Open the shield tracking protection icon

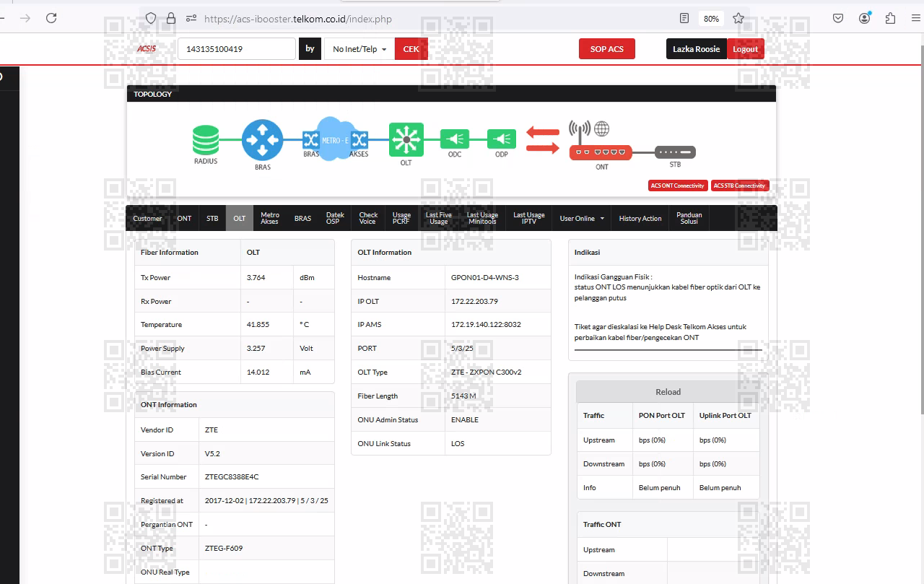click(151, 18)
